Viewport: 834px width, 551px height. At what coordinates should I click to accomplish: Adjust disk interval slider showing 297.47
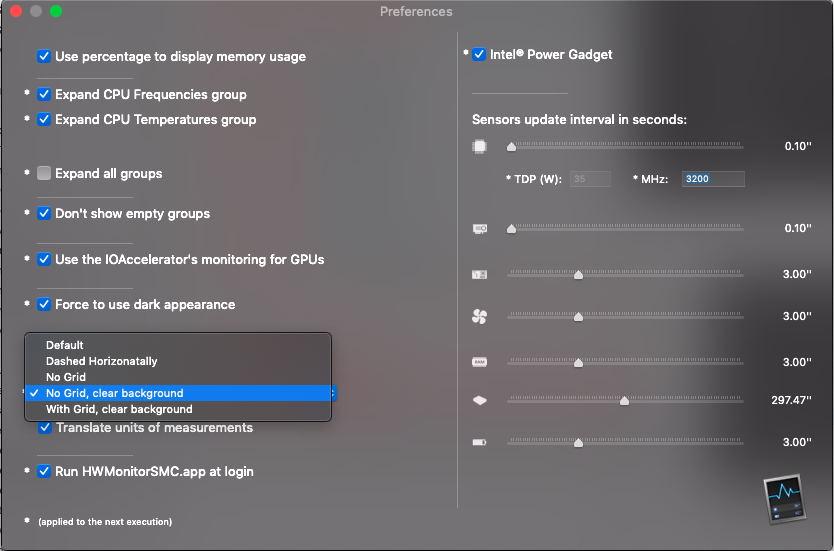tap(624, 400)
